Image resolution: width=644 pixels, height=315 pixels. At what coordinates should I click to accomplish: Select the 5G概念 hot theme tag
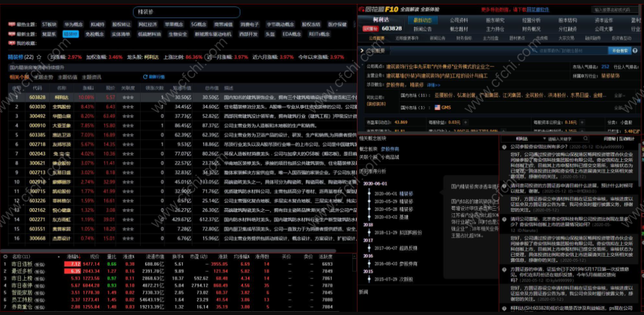pos(198,24)
